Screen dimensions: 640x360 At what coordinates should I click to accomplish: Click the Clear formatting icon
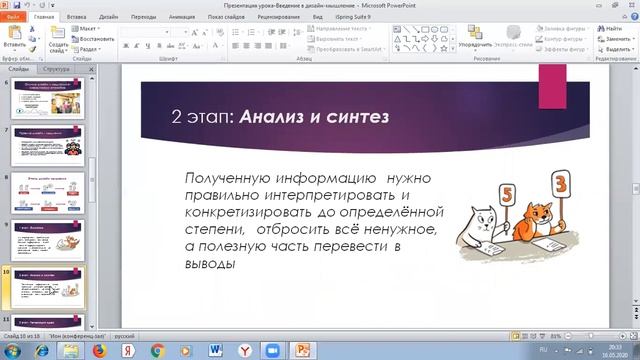pos(220,32)
